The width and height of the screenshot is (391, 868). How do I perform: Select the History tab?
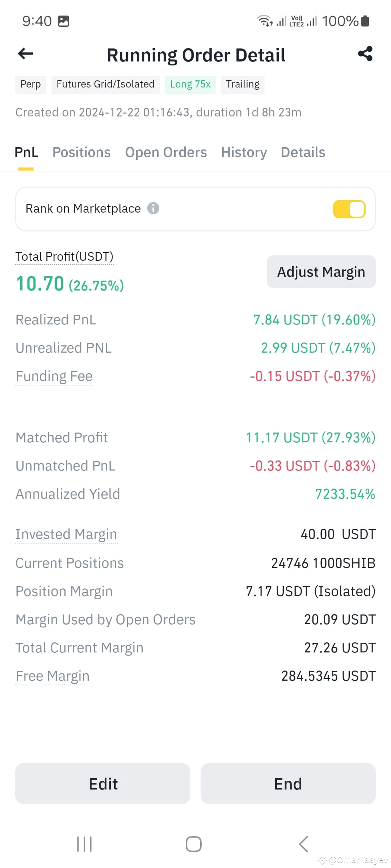244,152
